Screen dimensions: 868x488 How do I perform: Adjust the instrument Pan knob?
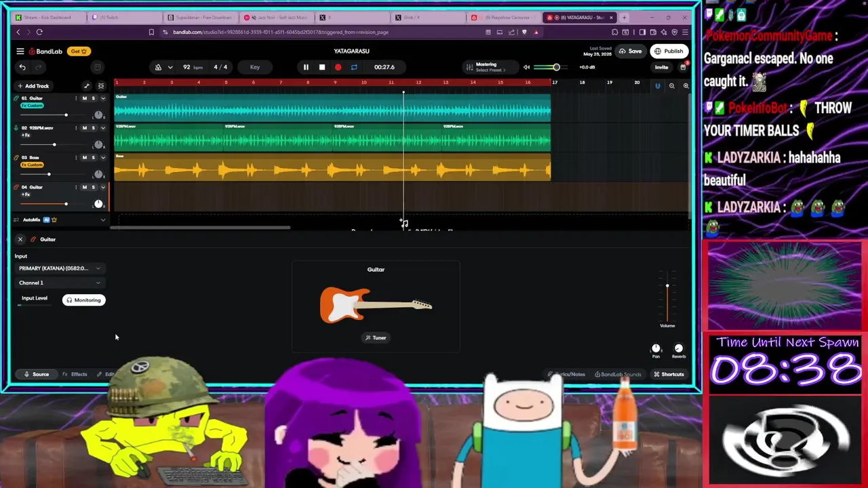click(656, 348)
